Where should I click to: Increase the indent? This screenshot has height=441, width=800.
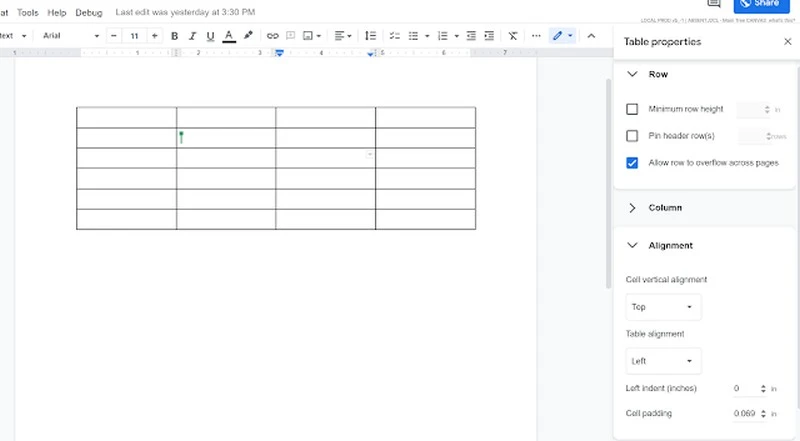click(x=489, y=36)
